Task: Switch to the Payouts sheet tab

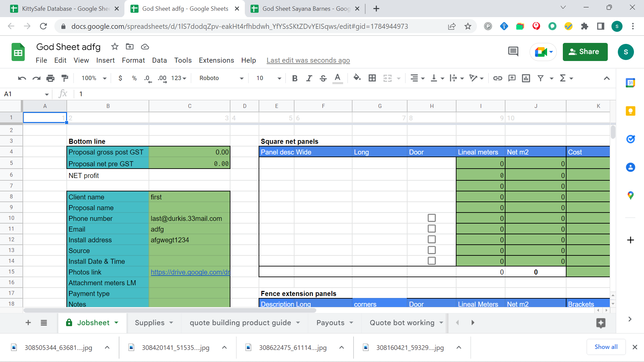Action: click(x=330, y=323)
